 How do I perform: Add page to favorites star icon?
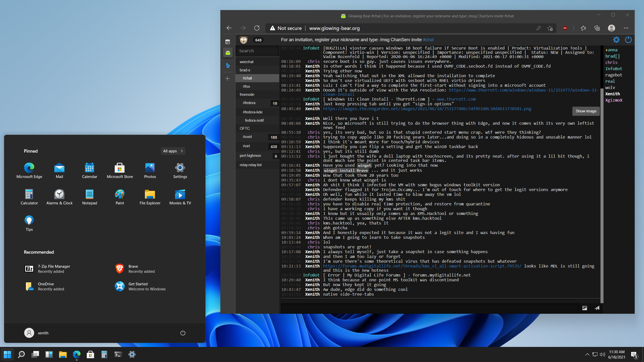550,28
